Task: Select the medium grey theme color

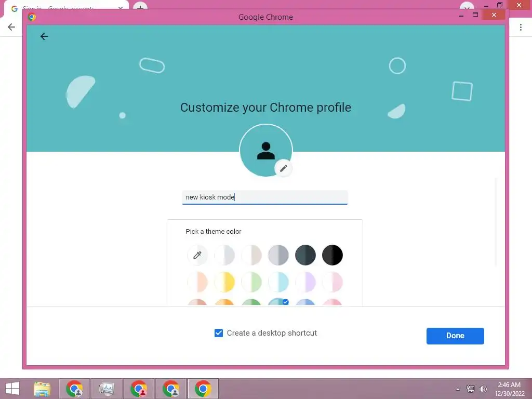Action: point(278,255)
